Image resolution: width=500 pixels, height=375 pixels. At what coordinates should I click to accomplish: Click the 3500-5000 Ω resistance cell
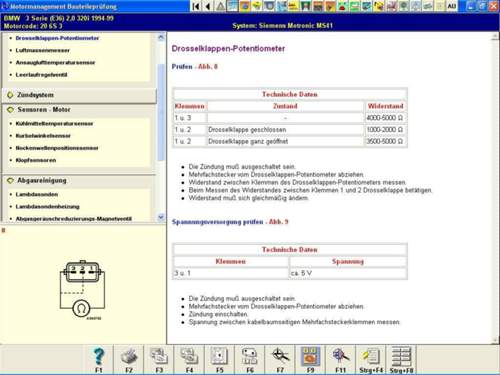click(385, 141)
